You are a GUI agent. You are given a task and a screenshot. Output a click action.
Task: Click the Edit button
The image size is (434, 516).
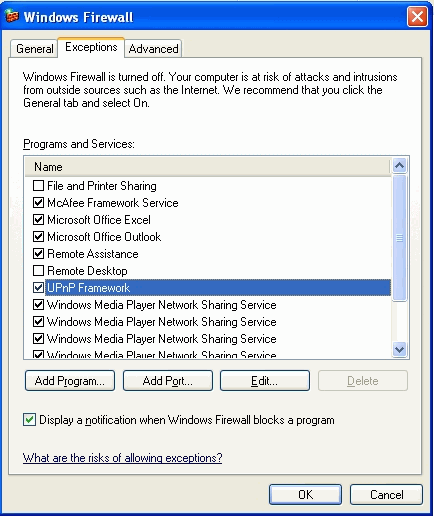(x=265, y=380)
